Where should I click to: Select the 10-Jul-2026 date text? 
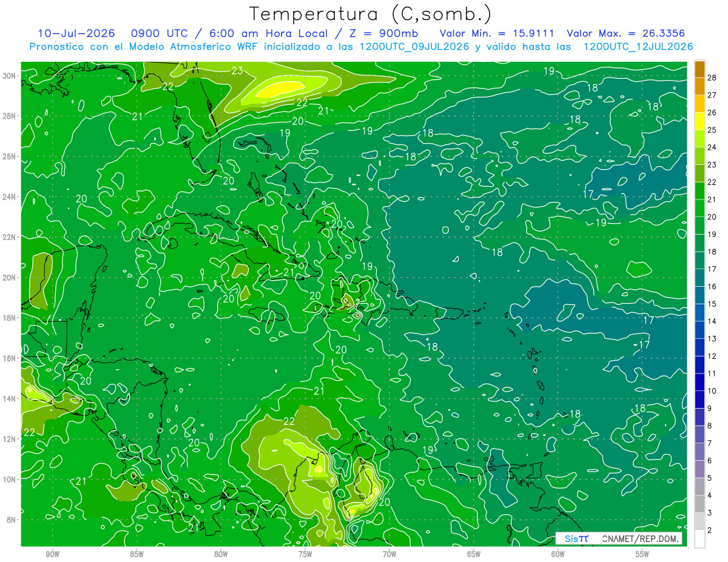pos(75,33)
